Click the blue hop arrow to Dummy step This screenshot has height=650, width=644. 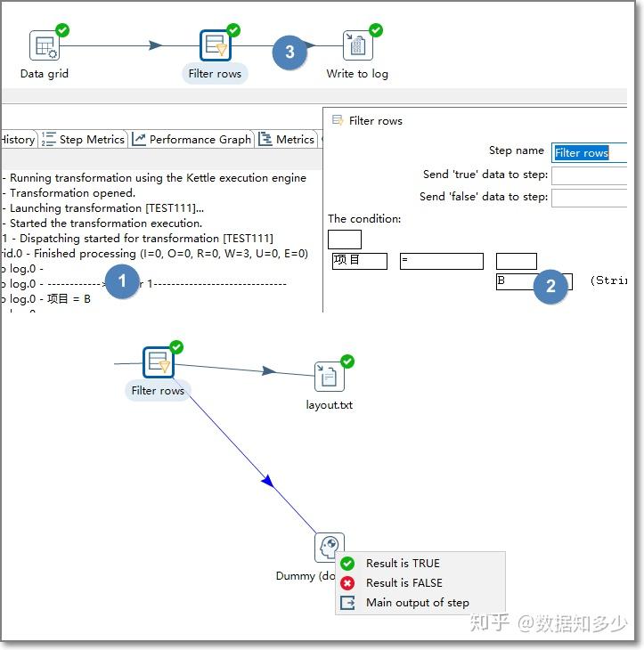(268, 482)
